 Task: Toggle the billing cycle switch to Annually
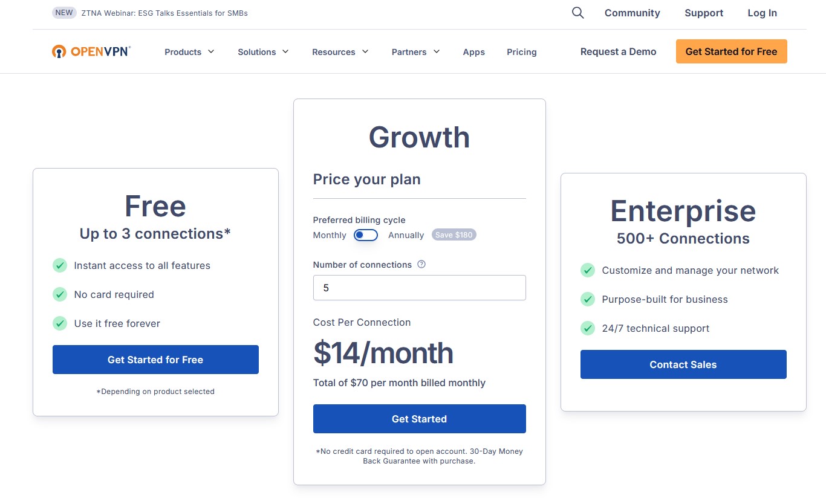click(x=366, y=235)
